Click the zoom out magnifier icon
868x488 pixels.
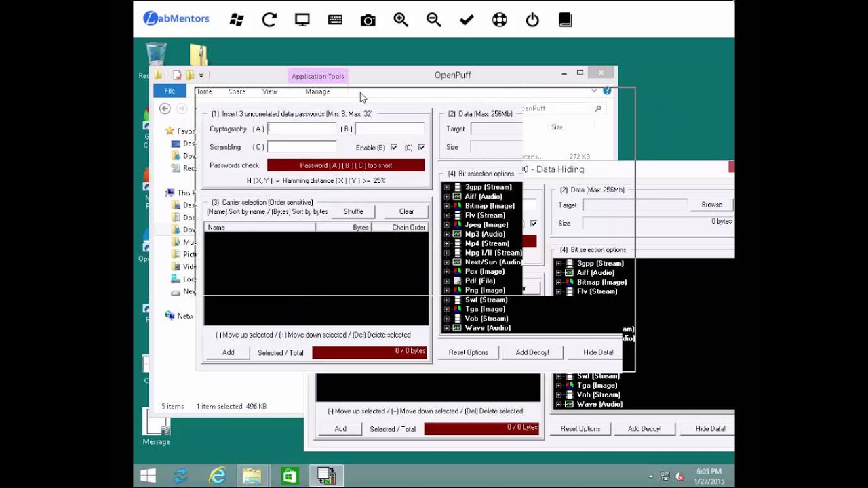434,20
